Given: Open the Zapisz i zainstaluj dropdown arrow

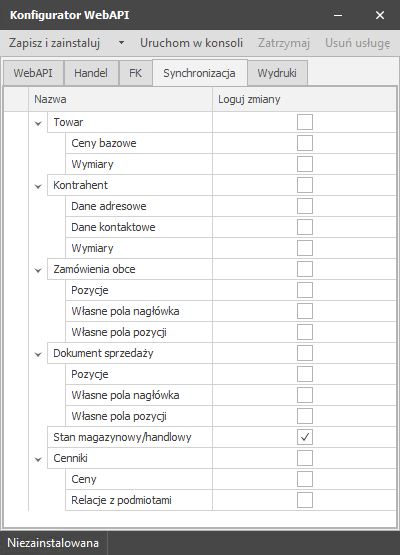Looking at the screenshot, I should coord(121,43).
